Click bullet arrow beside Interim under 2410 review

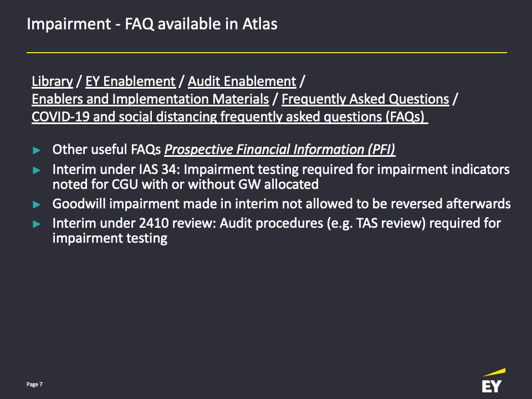(37, 224)
